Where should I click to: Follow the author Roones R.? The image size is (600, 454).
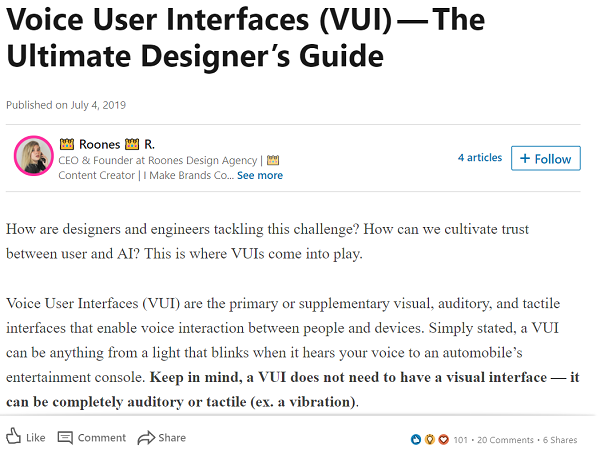click(545, 159)
